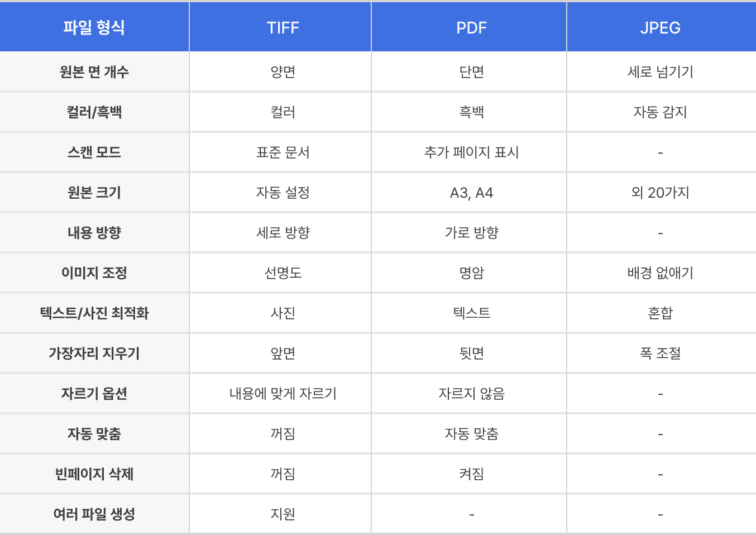Click the 추가 페이지 표시 cell
756x535 pixels.
[x=471, y=152]
